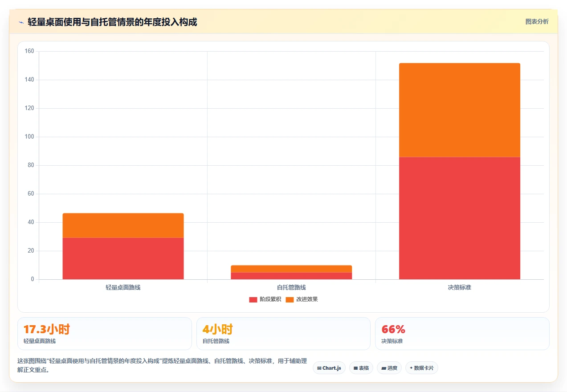Click the description paragraph starting 这张图围绕
This screenshot has height=392, width=567.
(162, 365)
